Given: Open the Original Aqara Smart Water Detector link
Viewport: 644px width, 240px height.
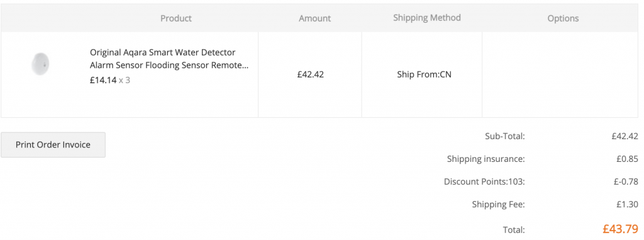Looking at the screenshot, I should click(x=169, y=59).
